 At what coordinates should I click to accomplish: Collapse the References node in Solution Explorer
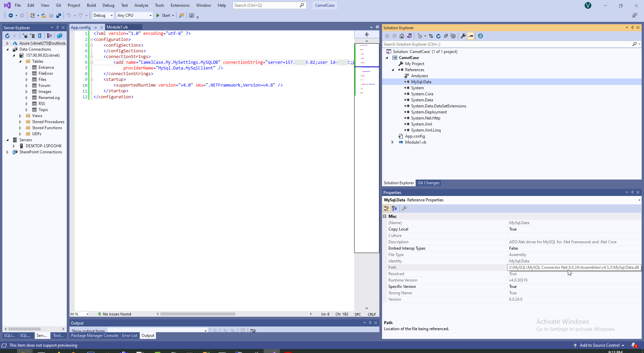[393, 70]
